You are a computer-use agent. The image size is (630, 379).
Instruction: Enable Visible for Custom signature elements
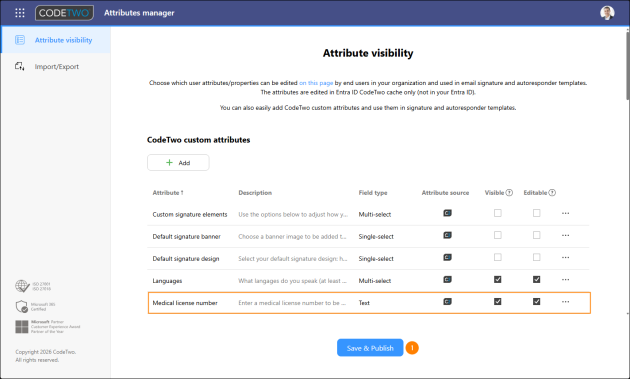tap(497, 213)
